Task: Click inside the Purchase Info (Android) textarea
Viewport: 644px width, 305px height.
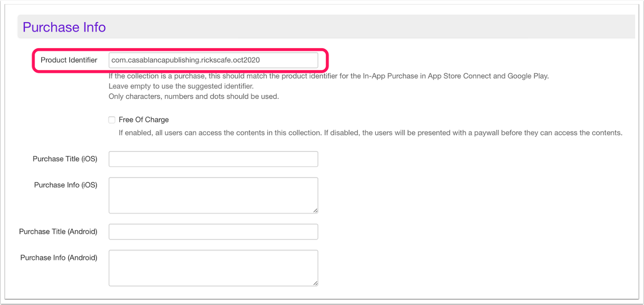Action: [x=213, y=268]
